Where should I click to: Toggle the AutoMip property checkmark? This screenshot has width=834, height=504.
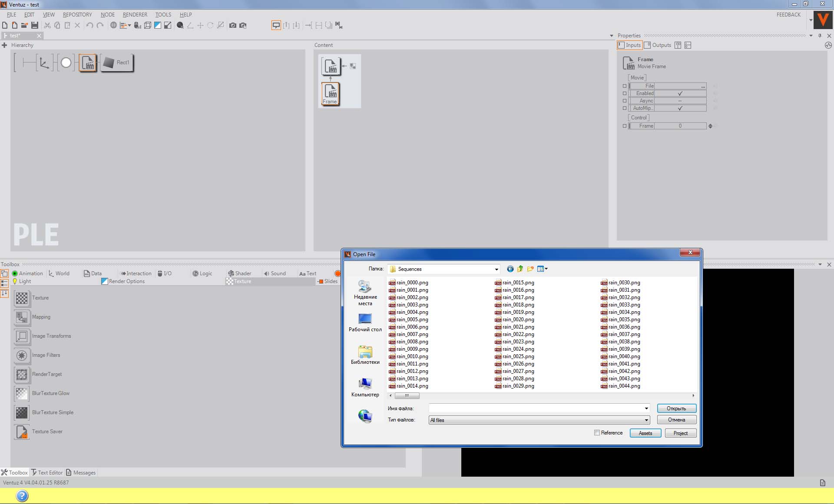point(680,108)
